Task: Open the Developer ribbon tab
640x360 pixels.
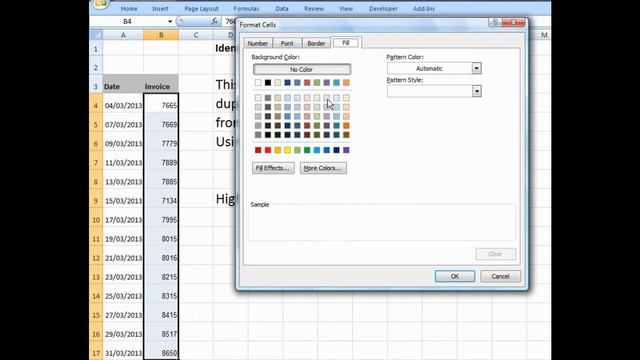Action: tap(383, 9)
